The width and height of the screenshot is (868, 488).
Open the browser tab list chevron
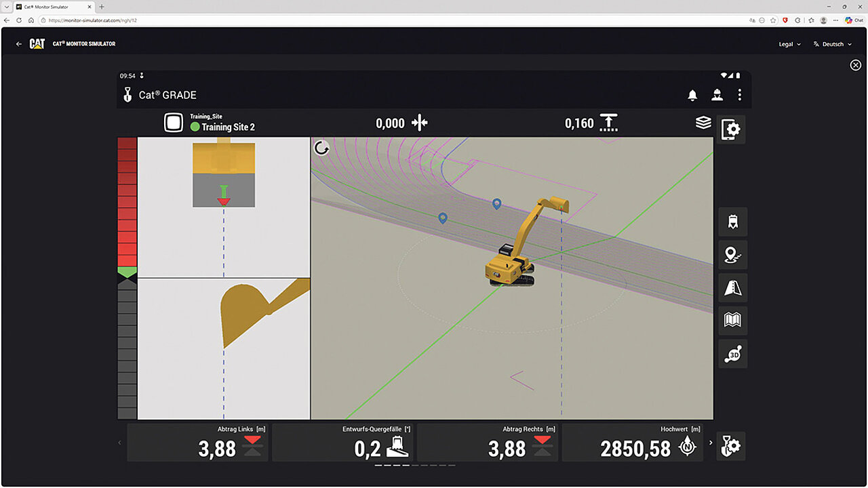pos(6,7)
